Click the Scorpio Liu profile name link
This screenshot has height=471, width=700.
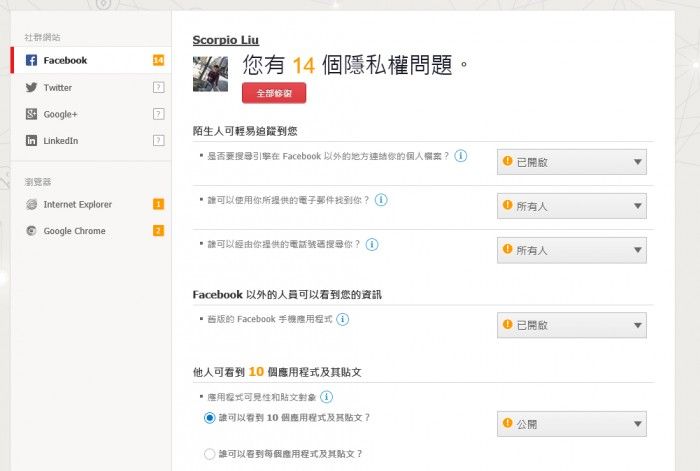click(x=226, y=40)
